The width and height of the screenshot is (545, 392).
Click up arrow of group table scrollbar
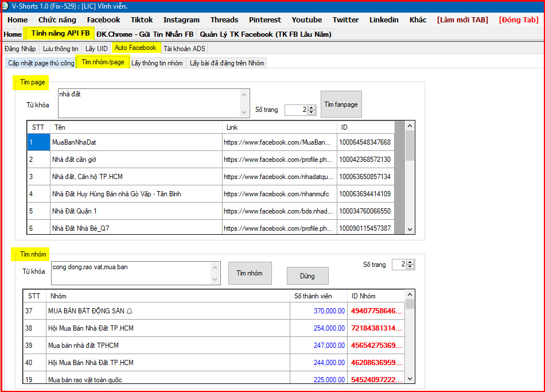[410, 294]
